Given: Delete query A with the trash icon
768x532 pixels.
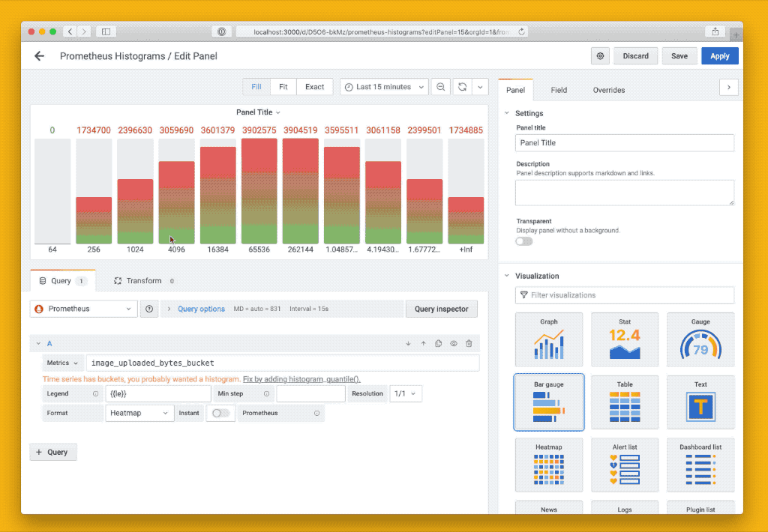Looking at the screenshot, I should point(469,343).
